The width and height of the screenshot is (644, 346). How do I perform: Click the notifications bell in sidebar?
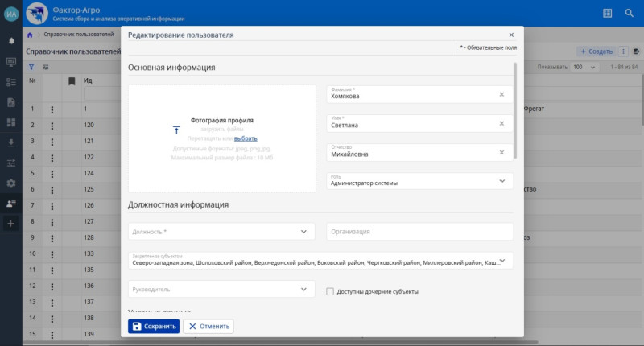pos(11,40)
